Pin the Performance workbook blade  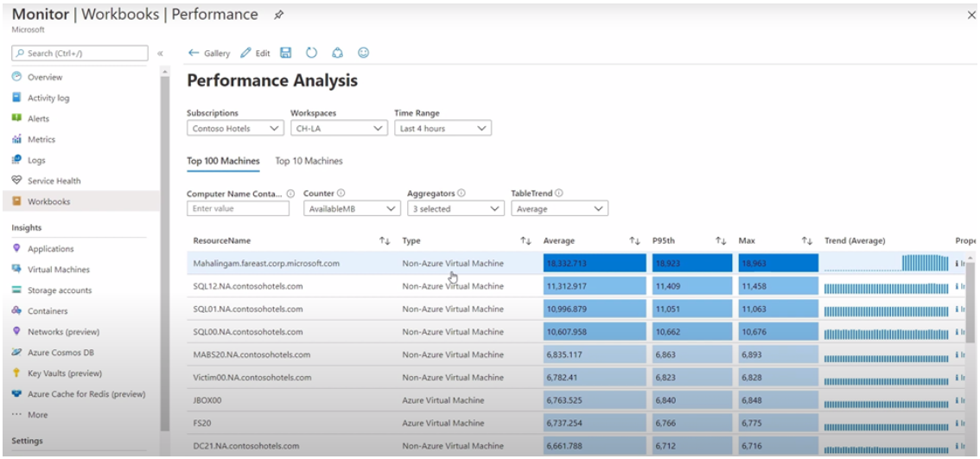279,16
